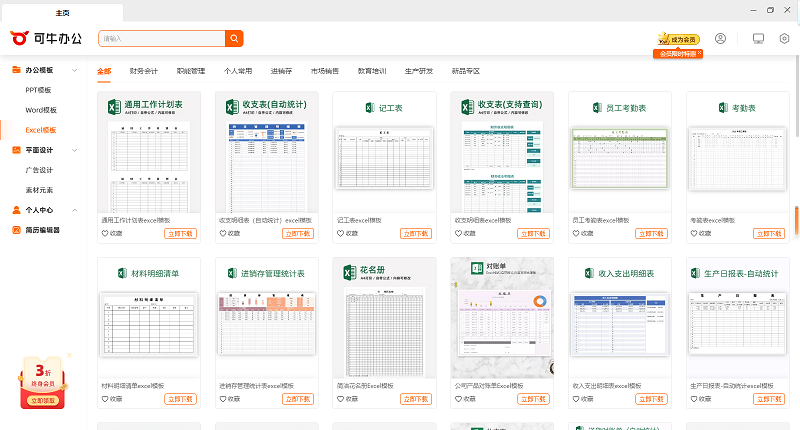Collapse the 办公模板 sidebar section

(x=73, y=71)
